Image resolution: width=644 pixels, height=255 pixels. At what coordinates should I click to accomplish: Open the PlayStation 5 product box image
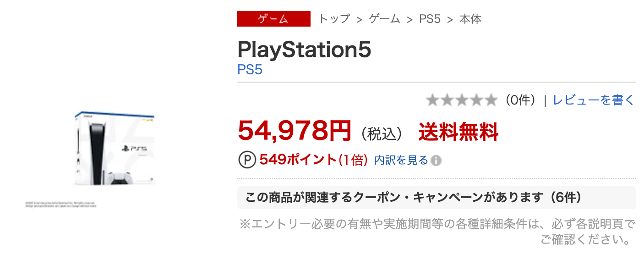[x=115, y=148]
